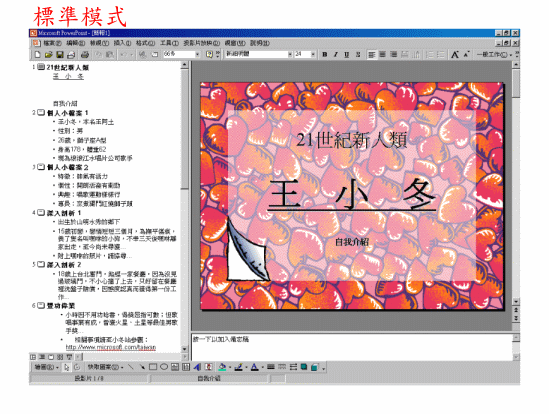Toggle Underline formatting
This screenshot has width=549, height=414.
(347, 55)
